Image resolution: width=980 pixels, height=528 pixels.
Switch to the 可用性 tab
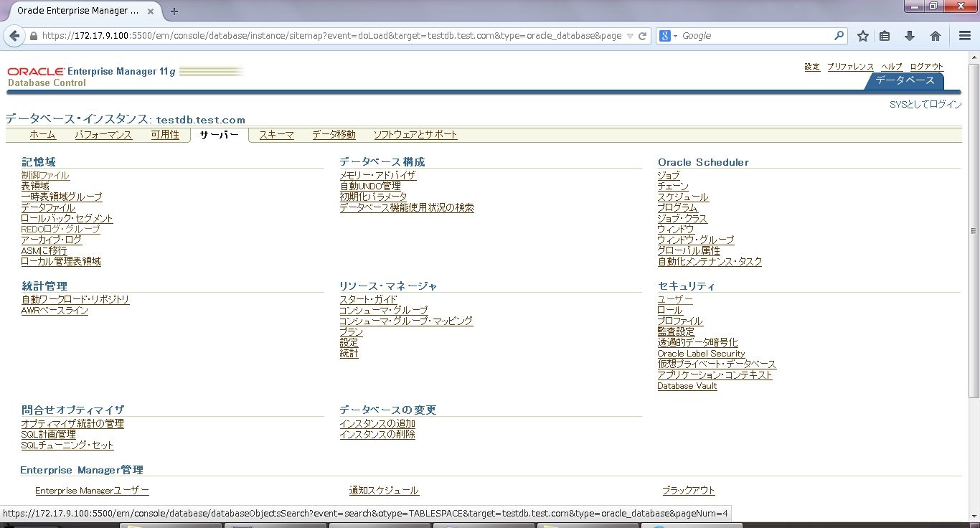click(165, 135)
